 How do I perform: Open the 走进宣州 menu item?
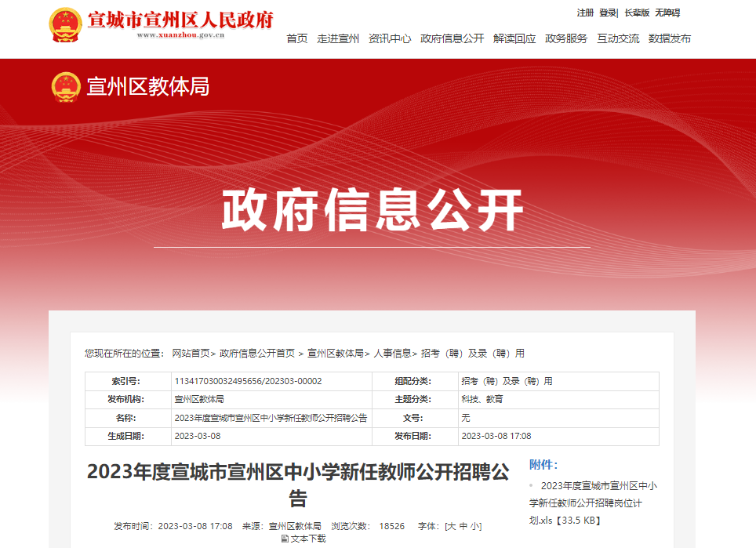pyautogui.click(x=338, y=38)
